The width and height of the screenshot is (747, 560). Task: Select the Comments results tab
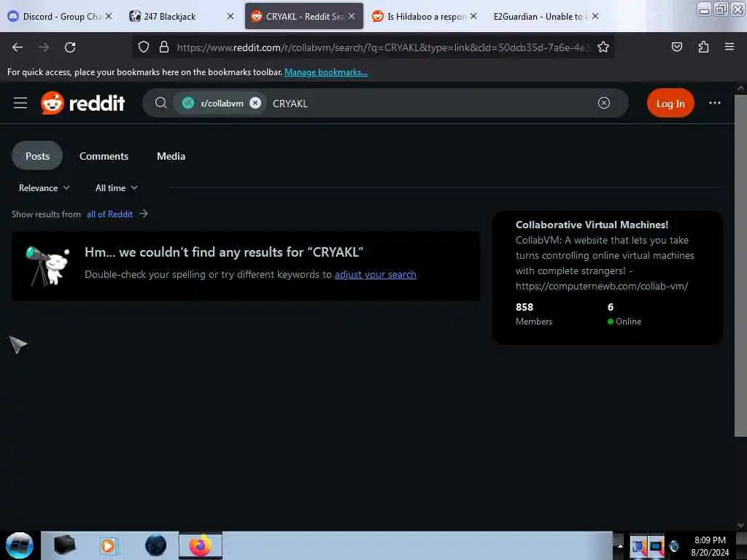(104, 156)
